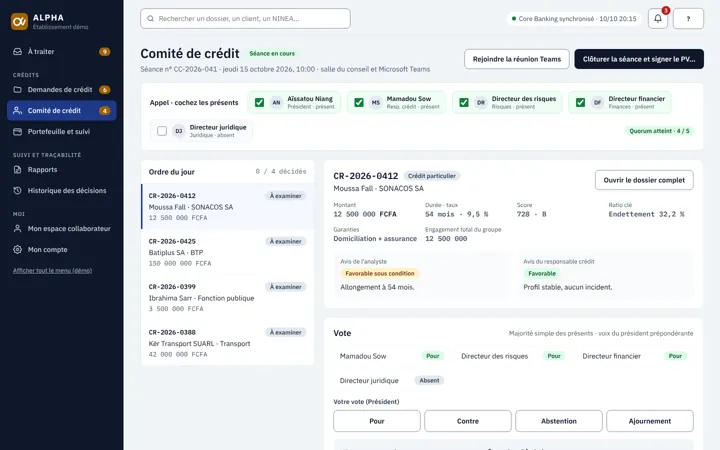The width and height of the screenshot is (720, 450).
Task: Click the Mon compte gear icon
Action: (x=17, y=250)
